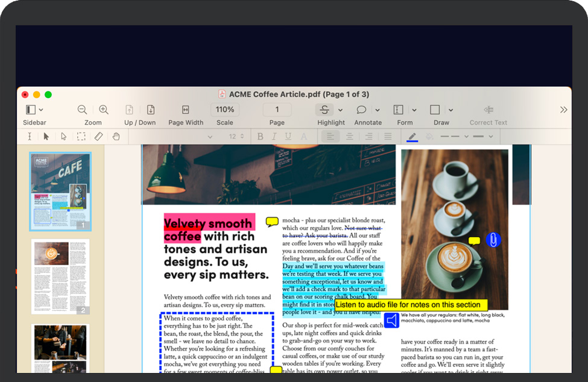This screenshot has width=588, height=382.
Task: Open the Form tool
Action: coord(398,110)
